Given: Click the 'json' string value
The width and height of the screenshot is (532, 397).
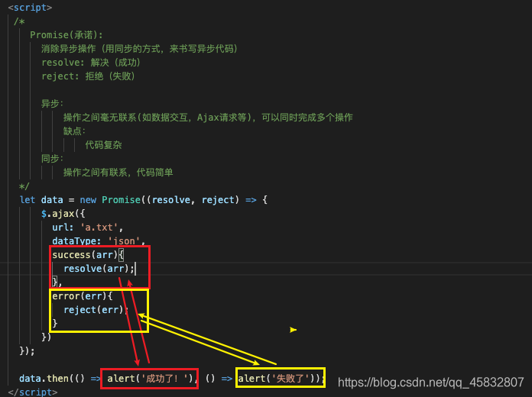Looking at the screenshot, I should click(124, 241).
